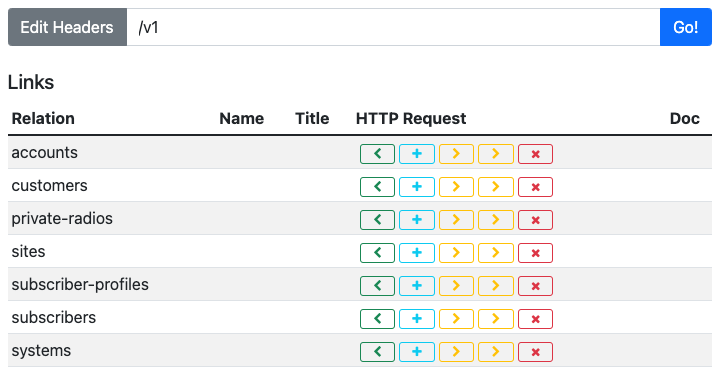Image resolution: width=725 pixels, height=379 pixels.
Task: Select the customers relation text
Action: pos(49,185)
